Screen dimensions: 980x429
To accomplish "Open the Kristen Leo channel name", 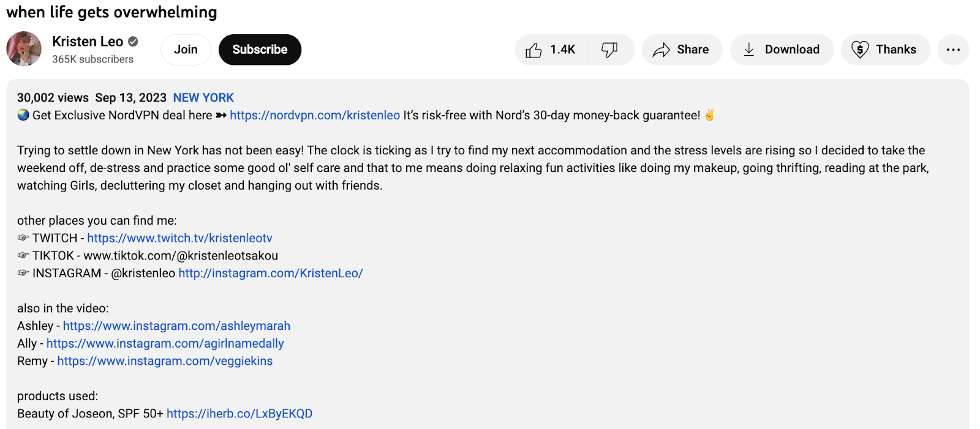I will 88,42.
